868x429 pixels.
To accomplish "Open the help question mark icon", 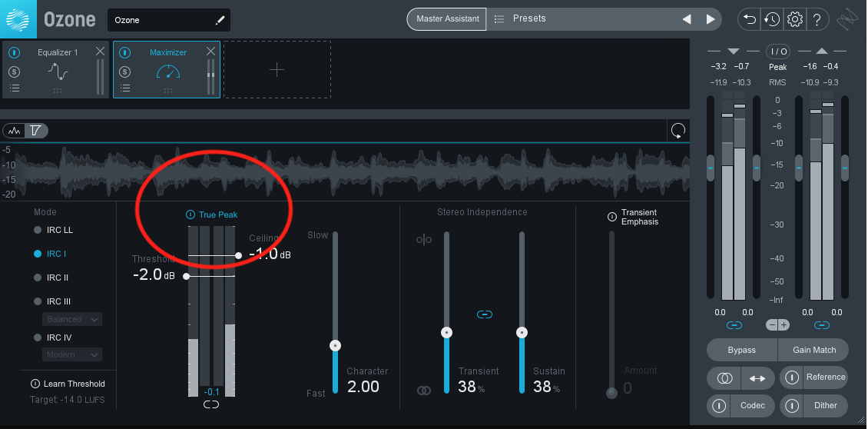I will tap(817, 19).
